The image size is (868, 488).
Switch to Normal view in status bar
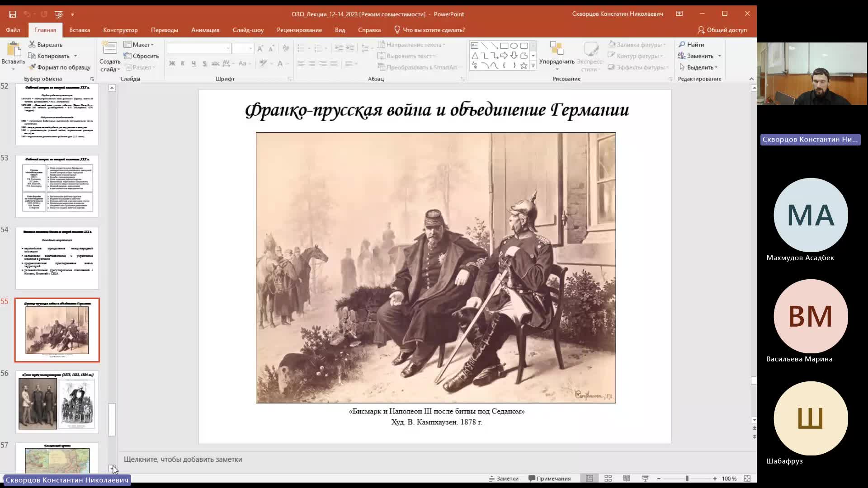(x=590, y=479)
